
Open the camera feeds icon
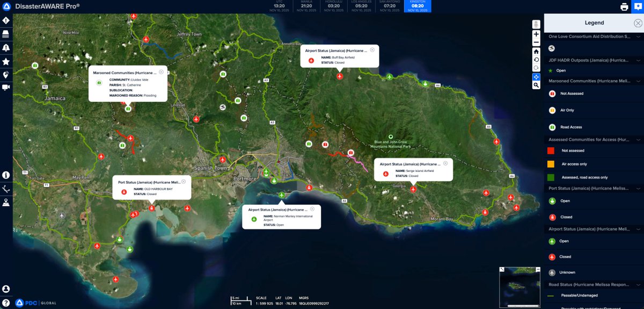(6, 88)
